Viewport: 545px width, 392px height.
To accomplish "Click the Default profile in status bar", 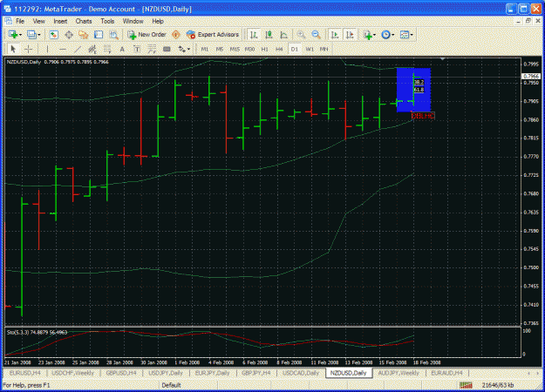I will point(171,385).
